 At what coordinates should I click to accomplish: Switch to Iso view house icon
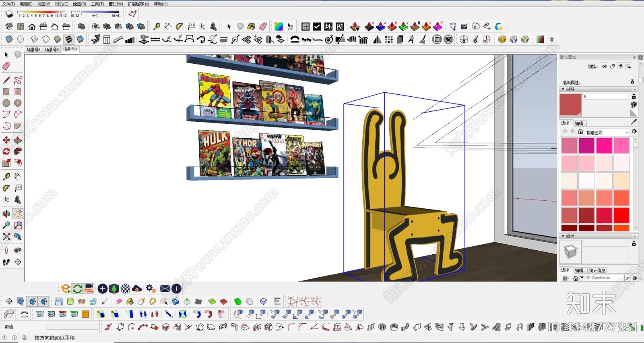[9, 27]
